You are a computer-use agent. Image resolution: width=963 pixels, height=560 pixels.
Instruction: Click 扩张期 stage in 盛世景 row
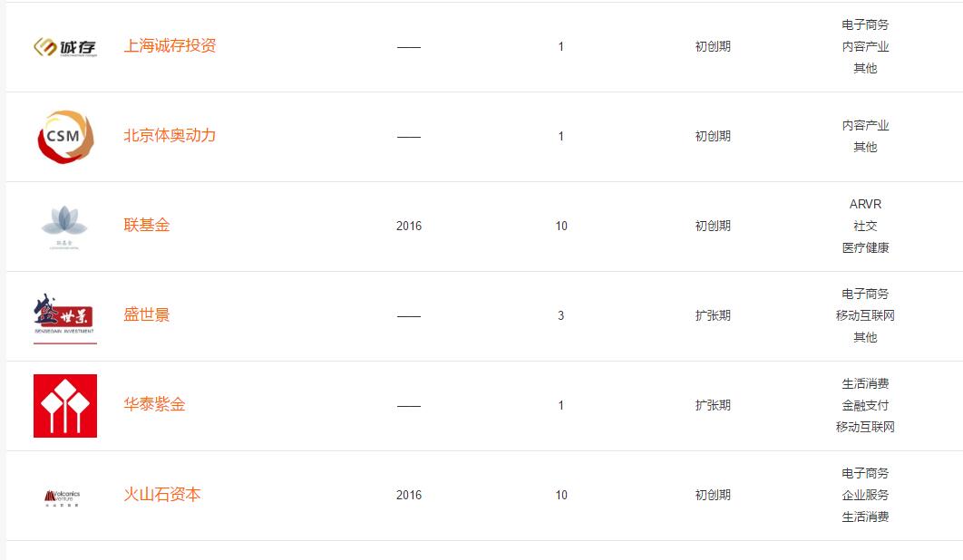pyautogui.click(x=713, y=315)
